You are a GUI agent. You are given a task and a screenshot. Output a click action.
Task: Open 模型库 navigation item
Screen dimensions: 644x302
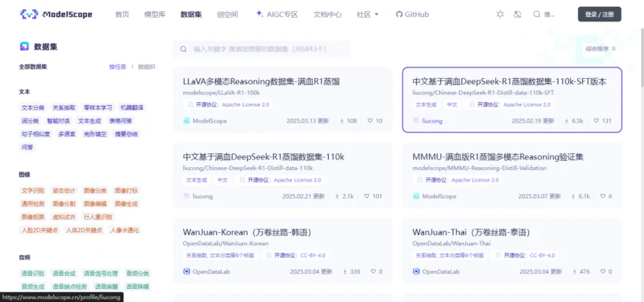(155, 15)
